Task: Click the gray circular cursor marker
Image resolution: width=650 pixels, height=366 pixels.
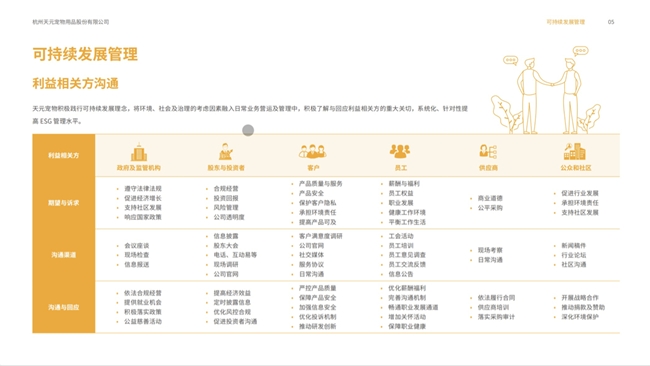Action: pos(248,130)
